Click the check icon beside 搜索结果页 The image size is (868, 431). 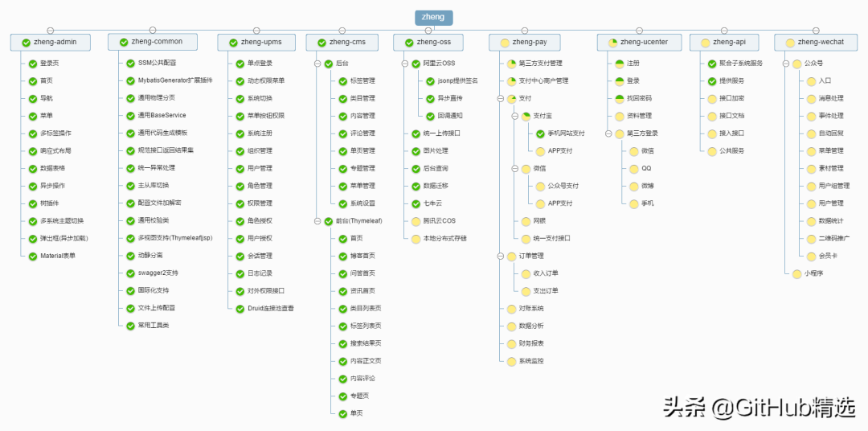point(342,343)
